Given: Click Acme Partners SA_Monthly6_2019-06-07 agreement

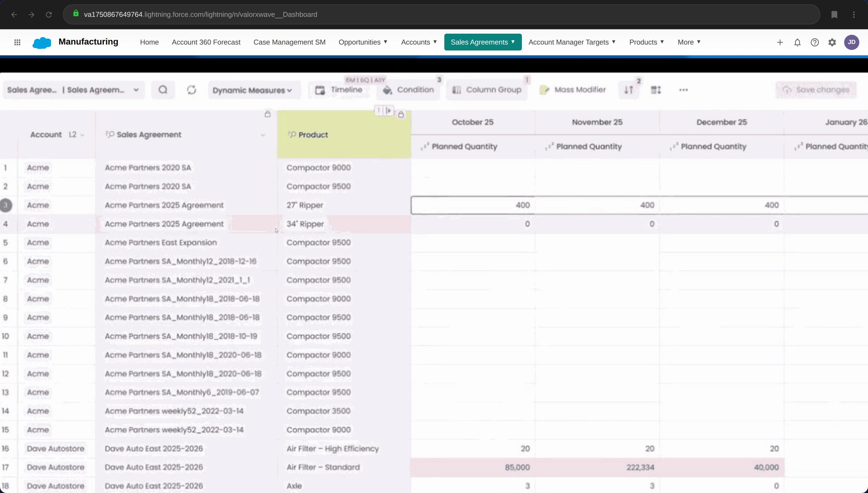Looking at the screenshot, I should 182,393.
